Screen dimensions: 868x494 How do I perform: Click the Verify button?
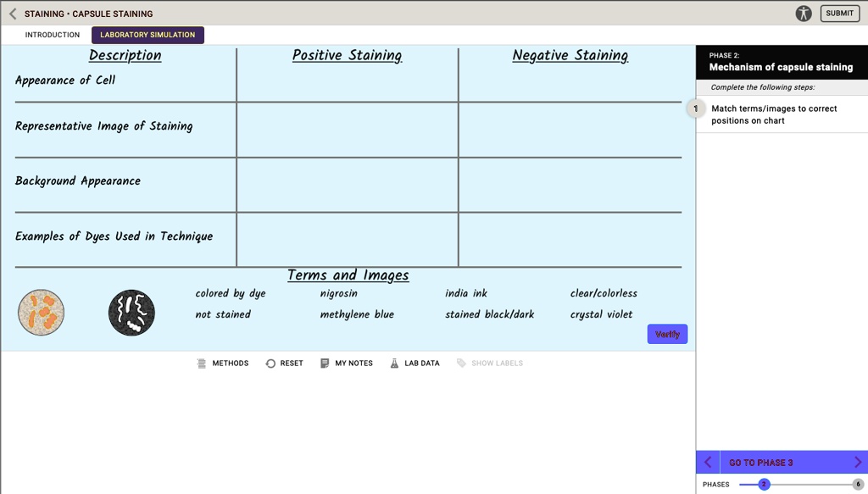coord(667,334)
